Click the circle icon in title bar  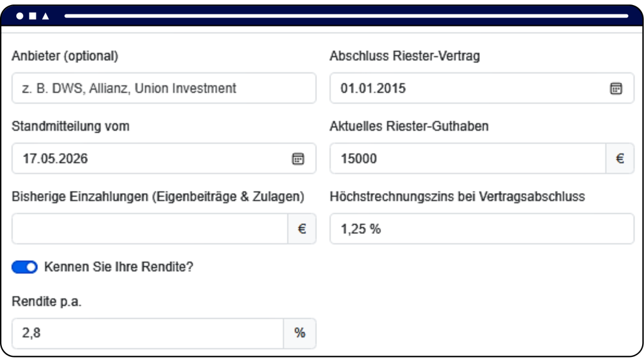[19, 16]
